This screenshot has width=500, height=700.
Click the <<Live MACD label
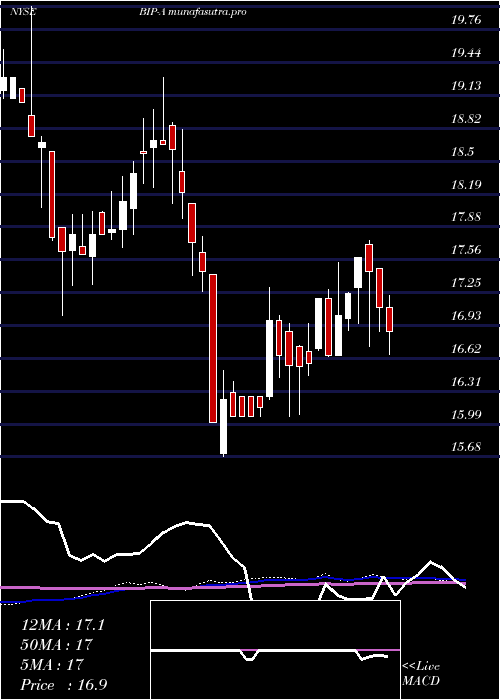click(x=421, y=674)
